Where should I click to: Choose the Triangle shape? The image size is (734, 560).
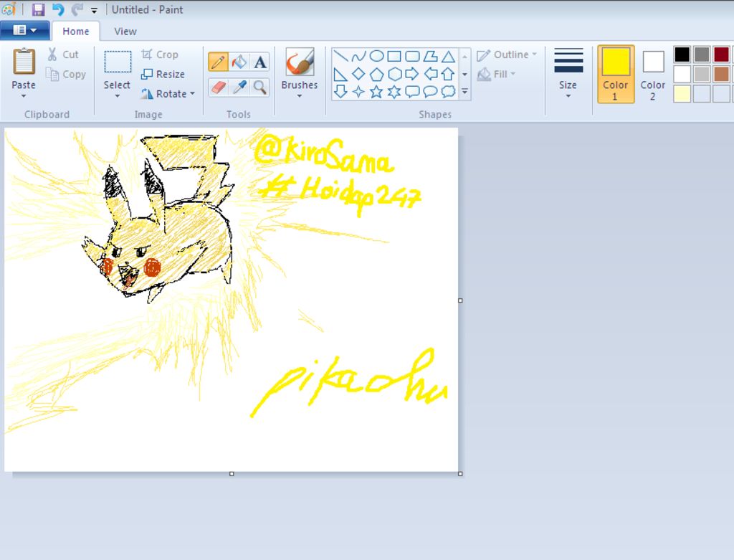[448, 56]
